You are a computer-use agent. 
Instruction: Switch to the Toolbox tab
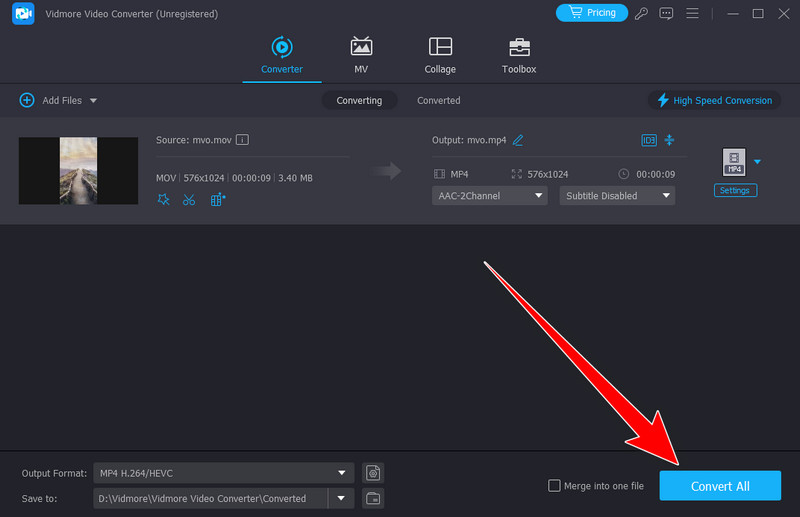(519, 56)
